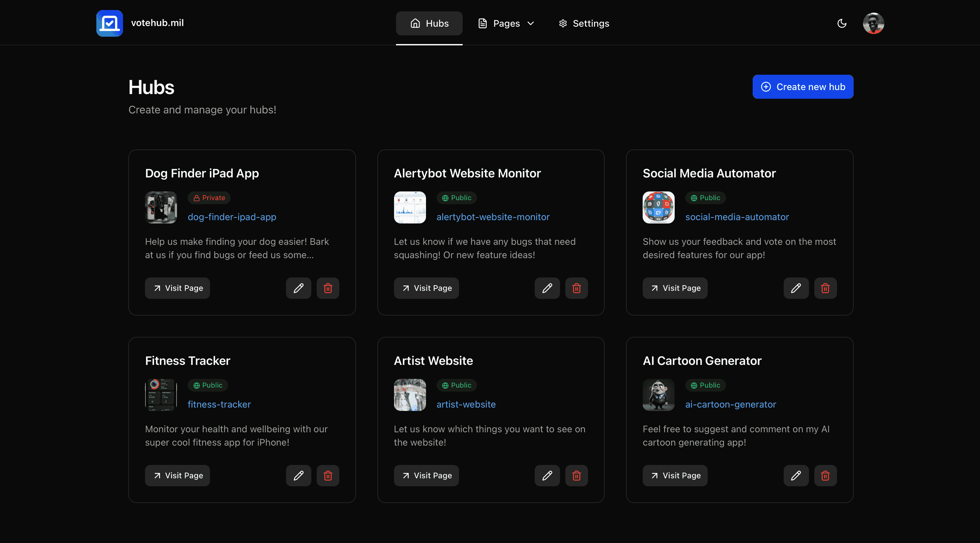Edit the Social Media Automator hub
This screenshot has height=543, width=980.
click(796, 288)
